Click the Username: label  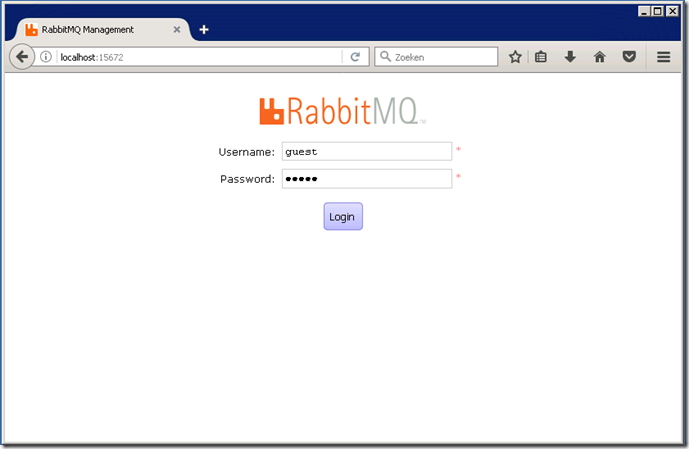coord(247,152)
